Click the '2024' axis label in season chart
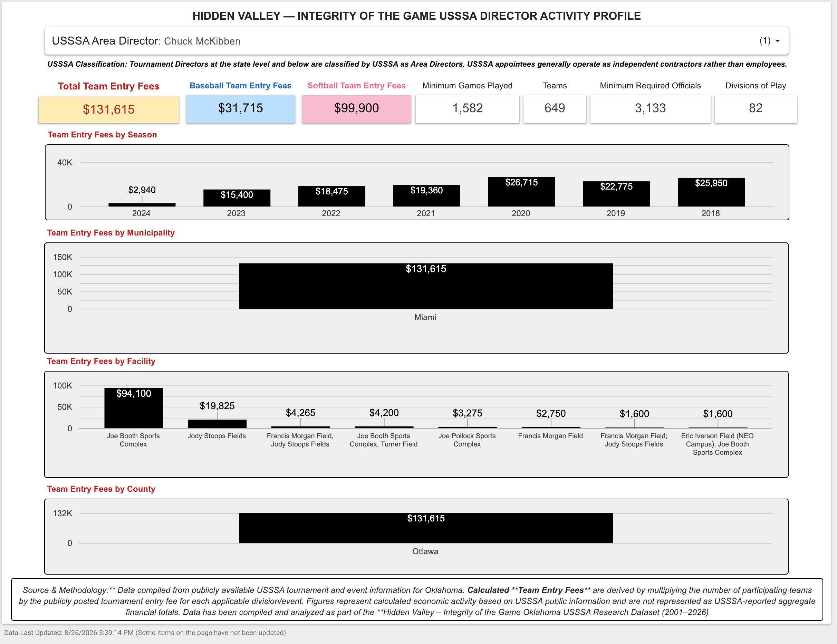Viewport: 837px width, 644px height. coord(142,213)
